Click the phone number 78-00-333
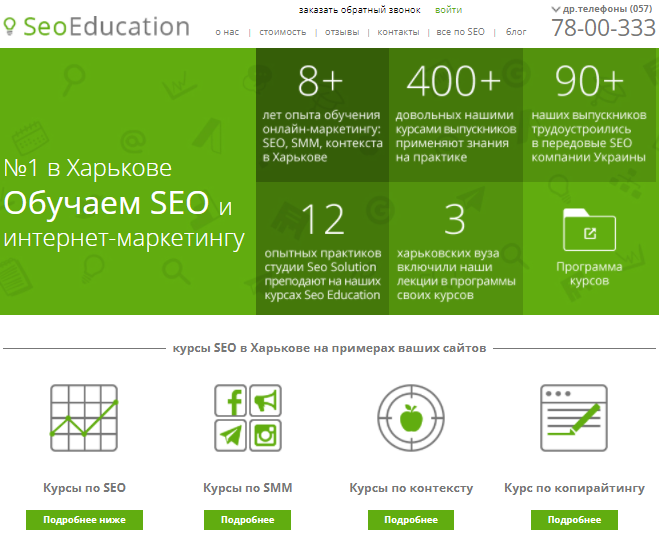Image resolution: width=659 pixels, height=535 pixels. [x=604, y=28]
